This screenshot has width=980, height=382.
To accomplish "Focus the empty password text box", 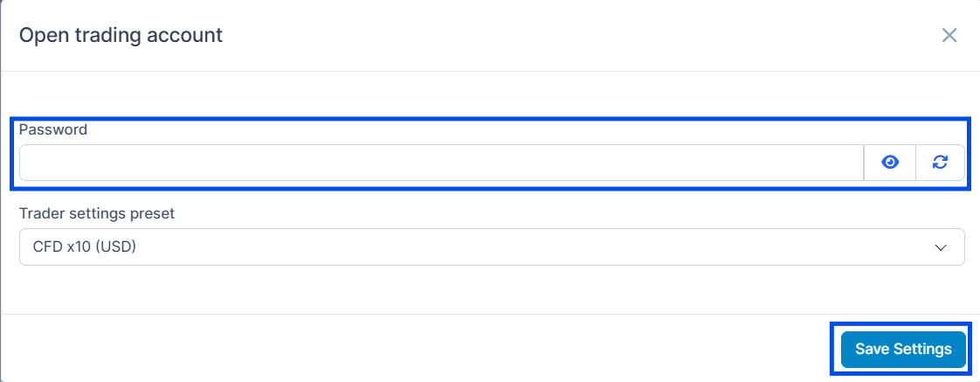I will (x=441, y=163).
